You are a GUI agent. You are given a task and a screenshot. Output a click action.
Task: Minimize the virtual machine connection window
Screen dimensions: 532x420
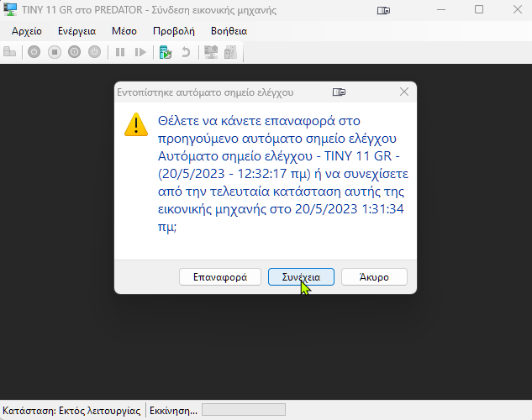[441, 9]
